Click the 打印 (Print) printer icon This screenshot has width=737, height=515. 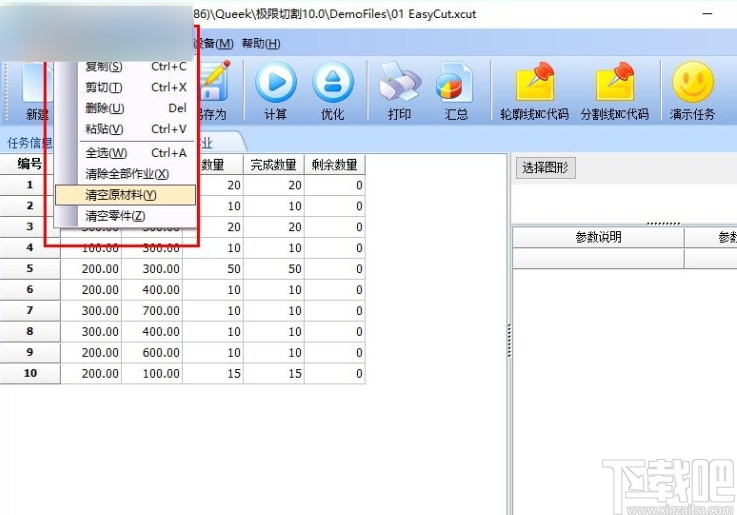coord(400,83)
